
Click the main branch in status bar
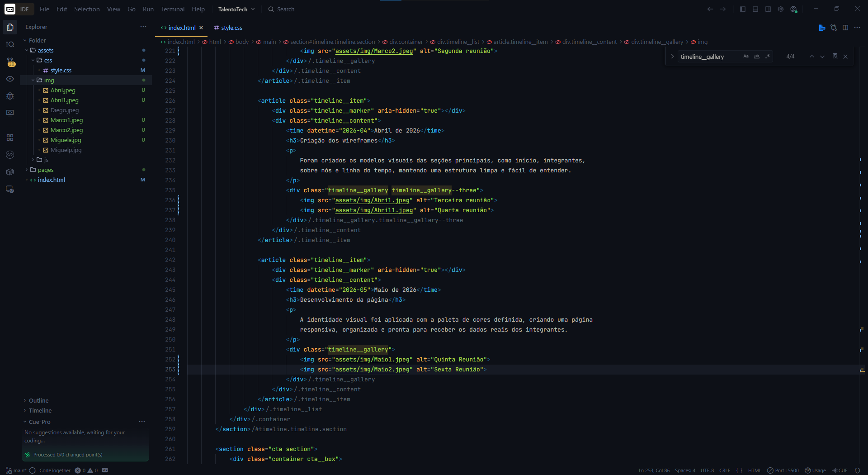[16, 470]
